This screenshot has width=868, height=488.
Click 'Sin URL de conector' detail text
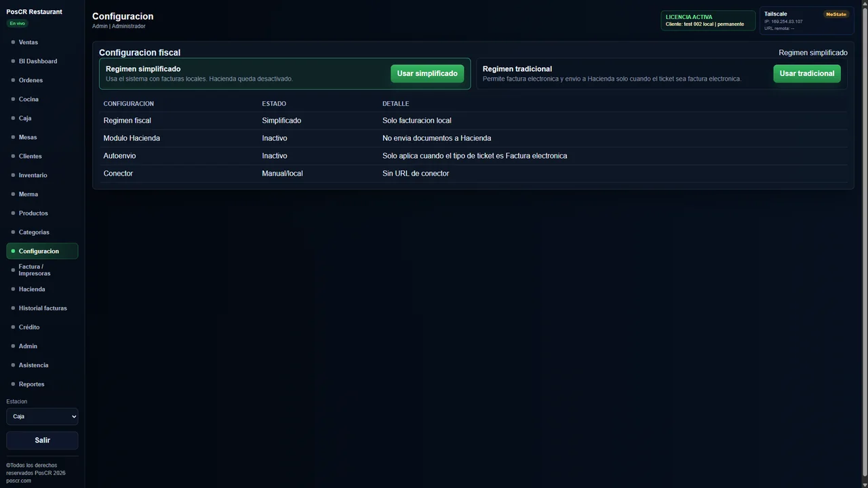[x=416, y=174]
